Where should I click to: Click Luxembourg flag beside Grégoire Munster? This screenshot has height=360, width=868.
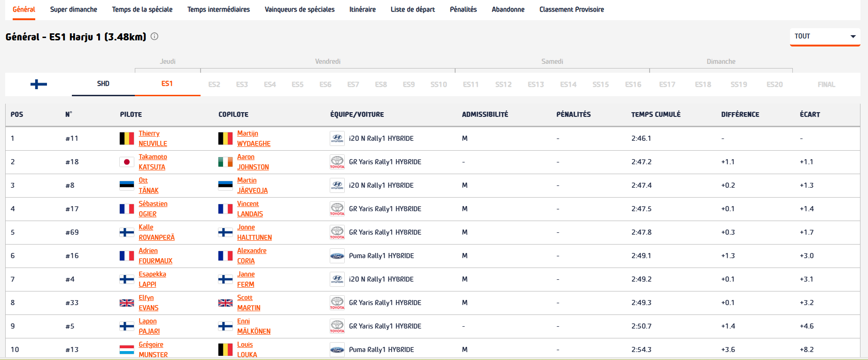[x=127, y=350]
